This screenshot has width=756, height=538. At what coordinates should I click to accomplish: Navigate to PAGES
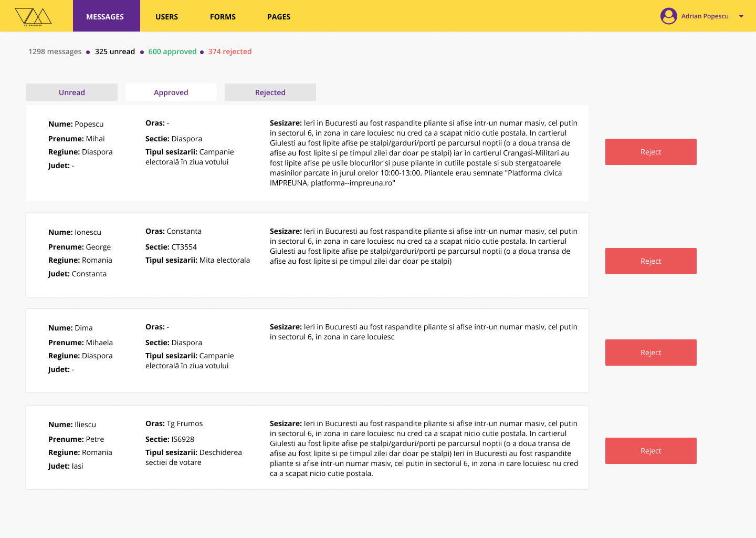point(279,17)
